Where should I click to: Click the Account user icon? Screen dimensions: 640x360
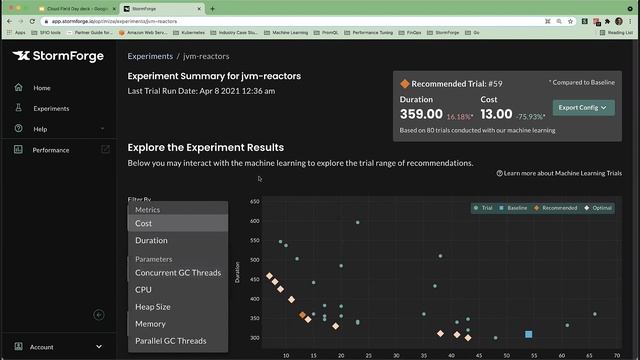tap(18, 346)
